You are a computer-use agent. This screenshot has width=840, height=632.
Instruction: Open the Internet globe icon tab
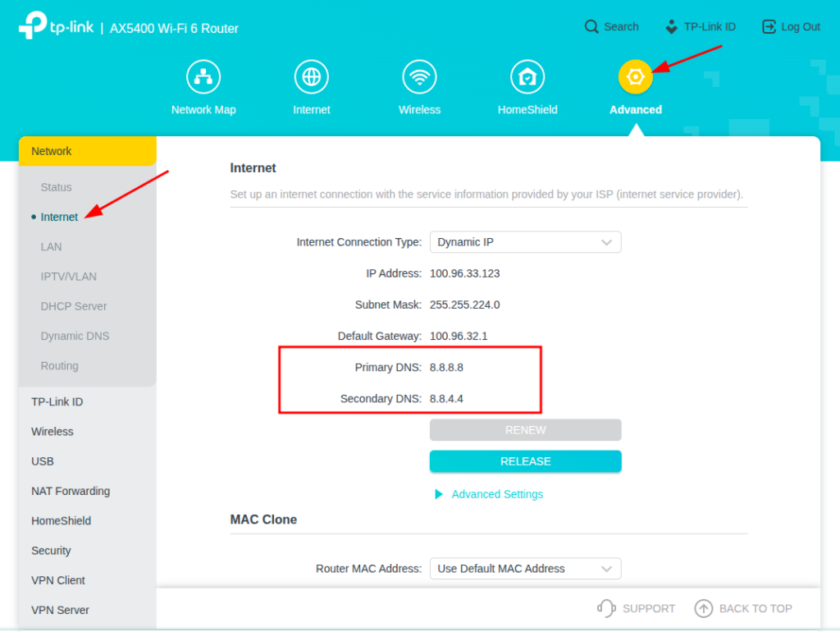[311, 77]
